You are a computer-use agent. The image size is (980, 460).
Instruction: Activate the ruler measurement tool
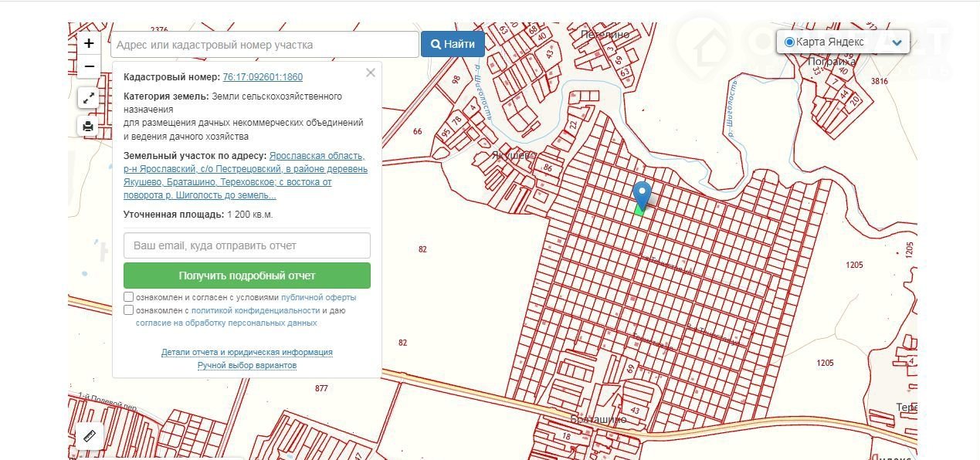[x=89, y=436]
